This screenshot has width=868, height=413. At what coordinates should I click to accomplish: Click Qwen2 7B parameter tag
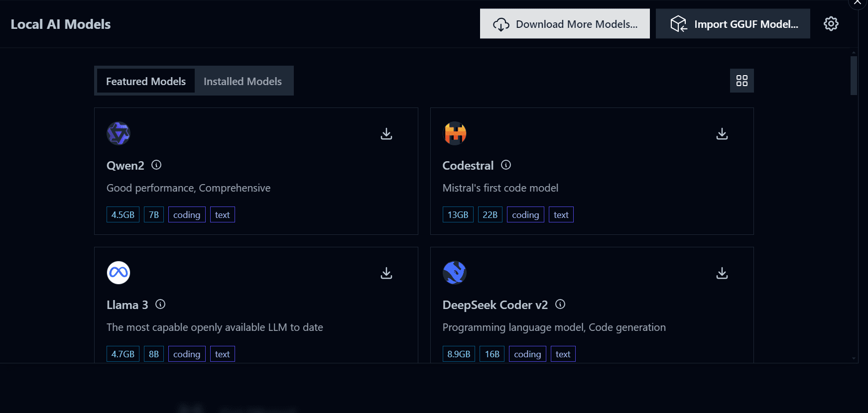tap(154, 214)
